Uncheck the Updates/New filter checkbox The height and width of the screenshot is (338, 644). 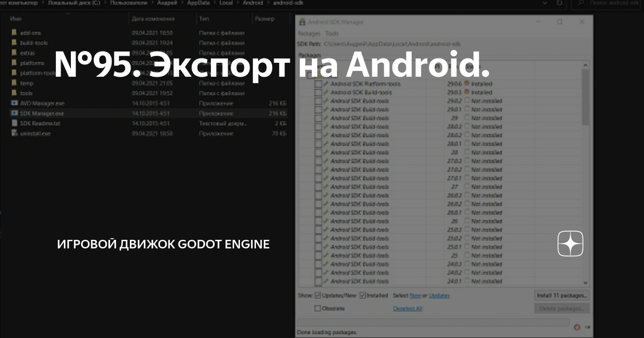pos(317,295)
